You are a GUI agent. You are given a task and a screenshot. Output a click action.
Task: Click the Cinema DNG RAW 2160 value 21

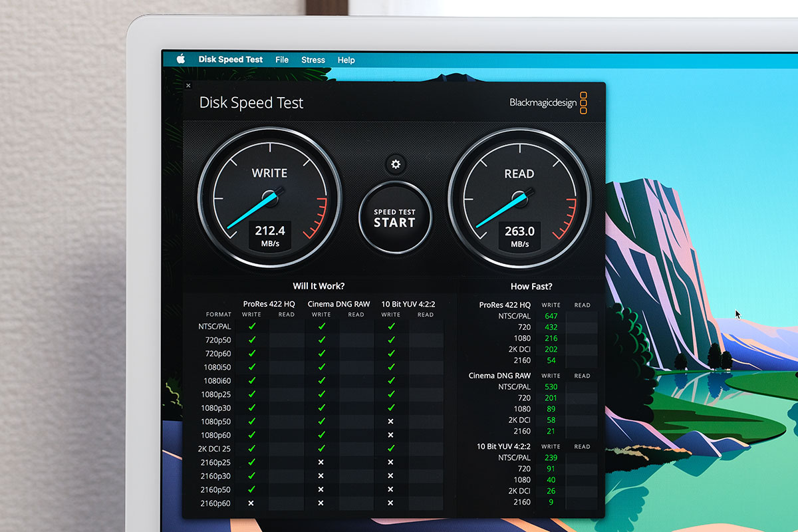click(551, 431)
